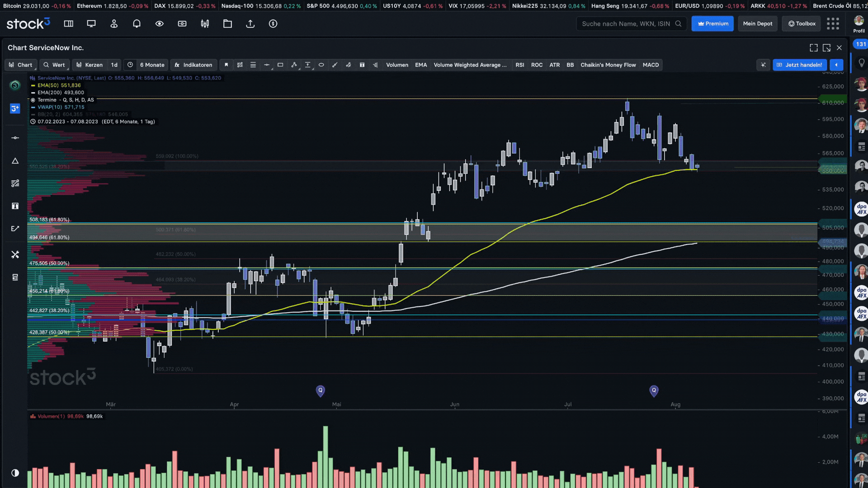The image size is (868, 488).
Task: Select the rectangle drawing tool
Action: pos(280,65)
